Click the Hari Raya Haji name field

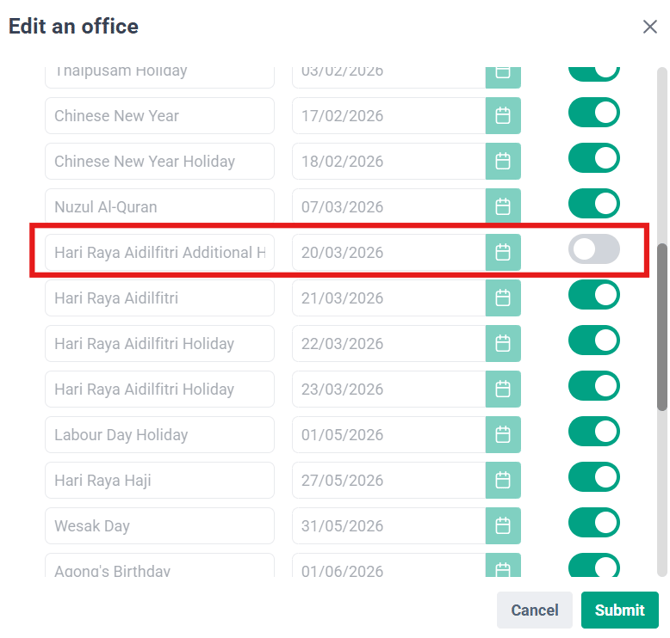[x=160, y=481]
